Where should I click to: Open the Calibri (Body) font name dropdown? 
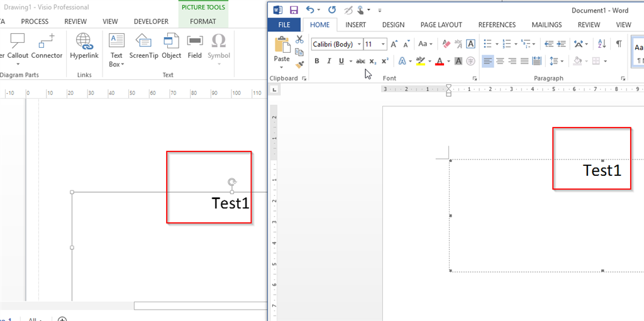coord(359,44)
